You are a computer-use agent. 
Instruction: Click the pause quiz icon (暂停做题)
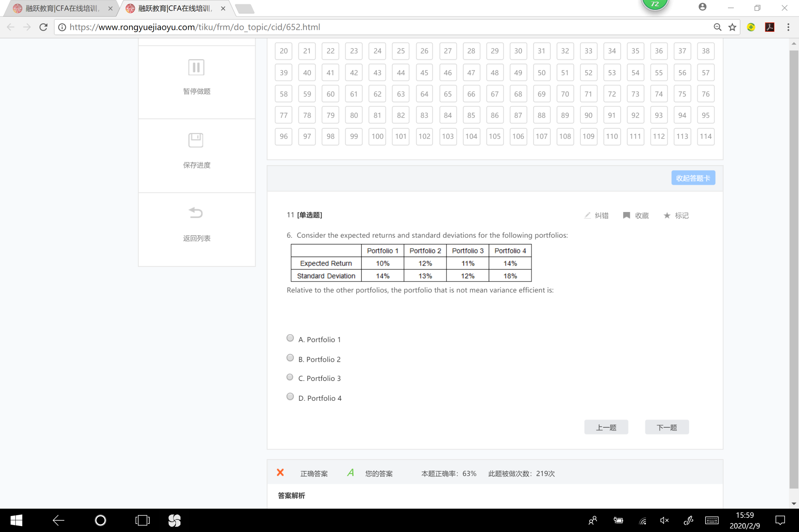coord(196,67)
